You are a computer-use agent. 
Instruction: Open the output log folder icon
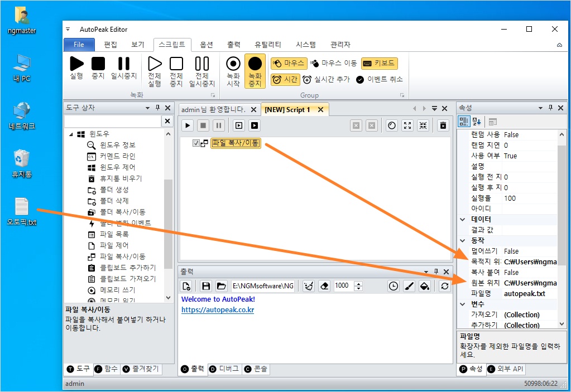[221, 286]
